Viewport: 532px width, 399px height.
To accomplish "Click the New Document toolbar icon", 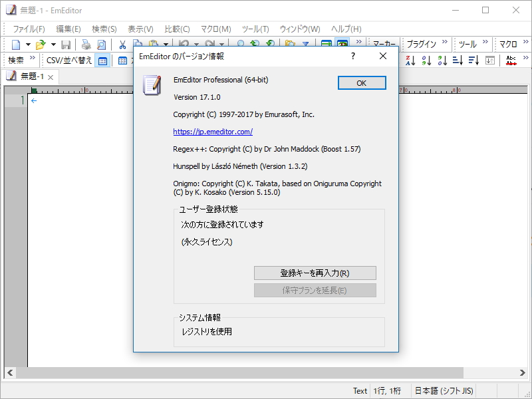I will coord(15,45).
